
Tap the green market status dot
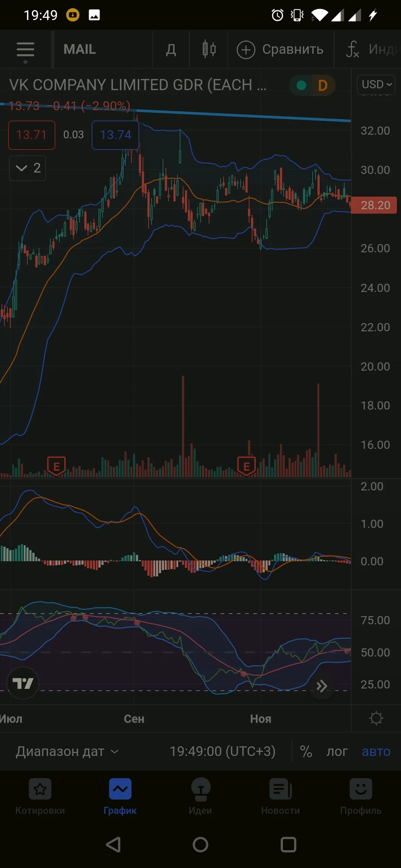[301, 85]
